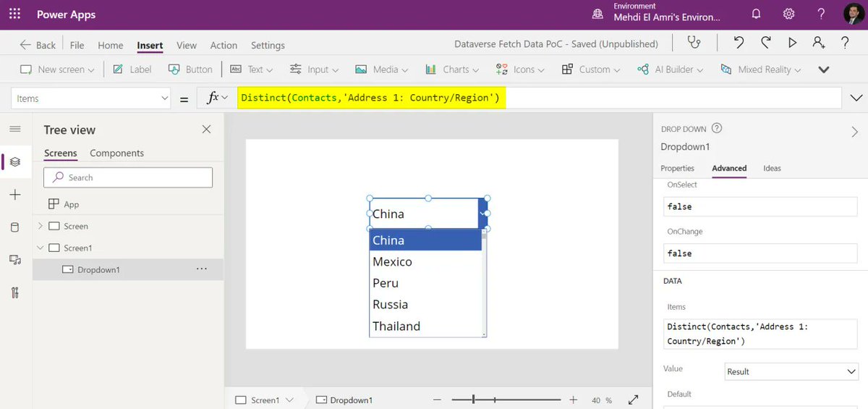868x409 pixels.
Task: Run the App checker stethoscope icon
Action: [x=694, y=43]
